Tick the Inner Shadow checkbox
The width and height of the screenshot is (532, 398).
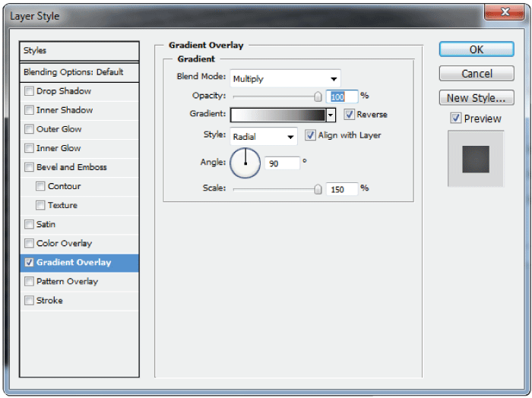(29, 110)
